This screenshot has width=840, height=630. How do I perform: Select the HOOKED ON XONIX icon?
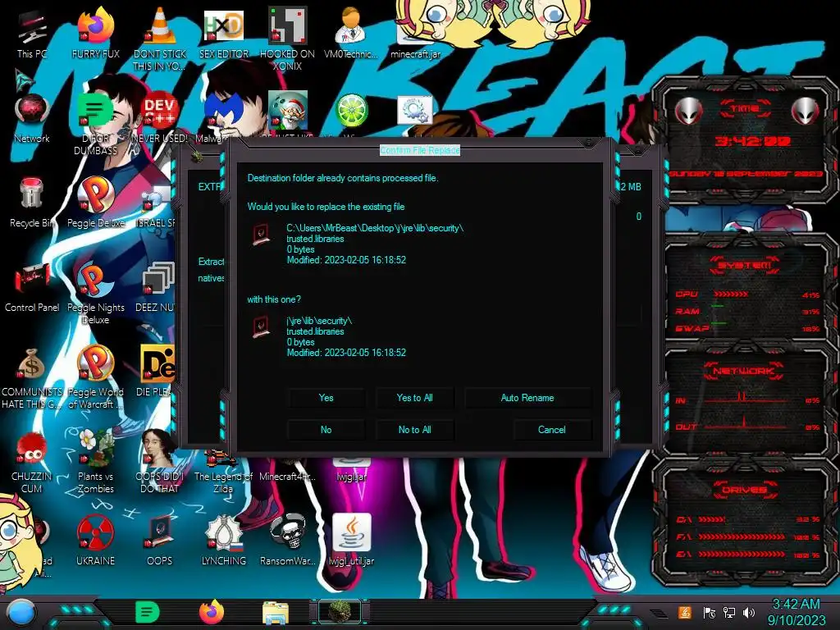(x=287, y=39)
